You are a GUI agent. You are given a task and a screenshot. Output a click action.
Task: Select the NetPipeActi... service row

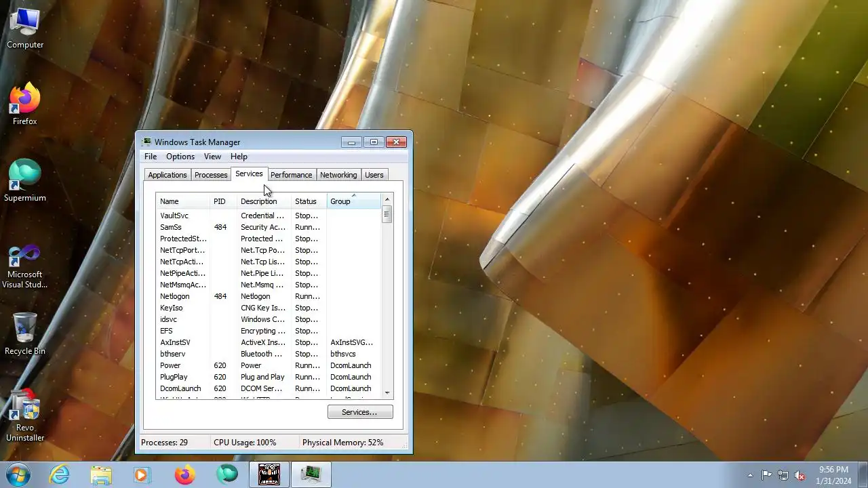[x=269, y=273]
